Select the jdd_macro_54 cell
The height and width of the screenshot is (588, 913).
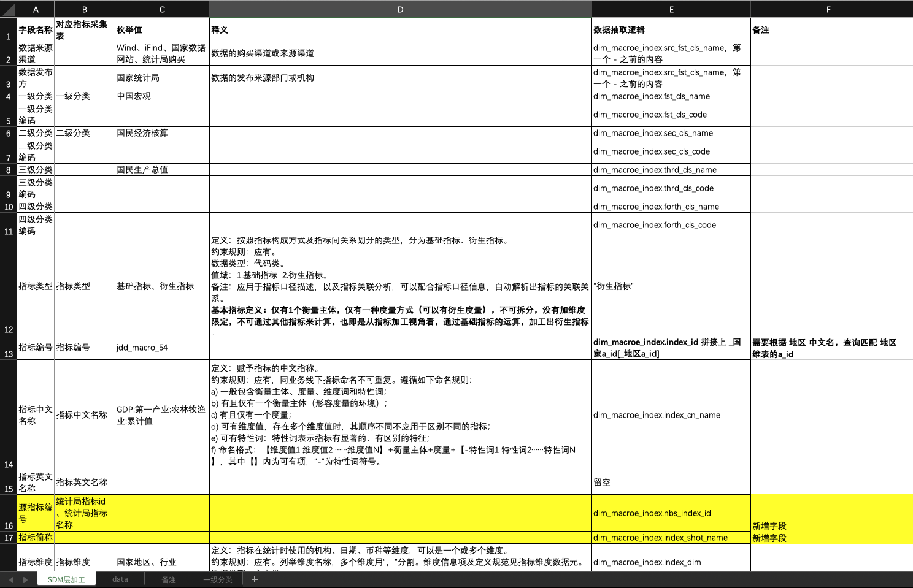pyautogui.click(x=162, y=348)
